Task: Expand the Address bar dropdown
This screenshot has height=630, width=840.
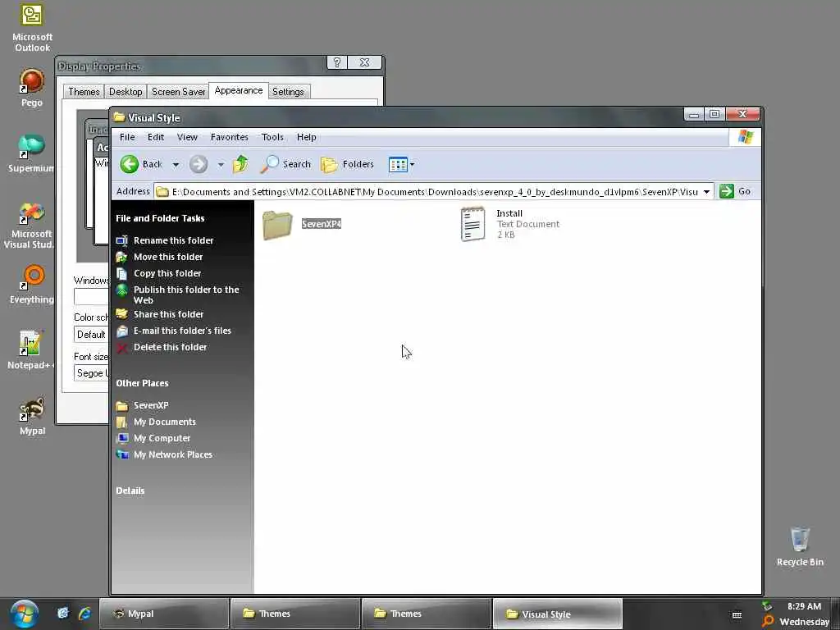Action: 706,192
